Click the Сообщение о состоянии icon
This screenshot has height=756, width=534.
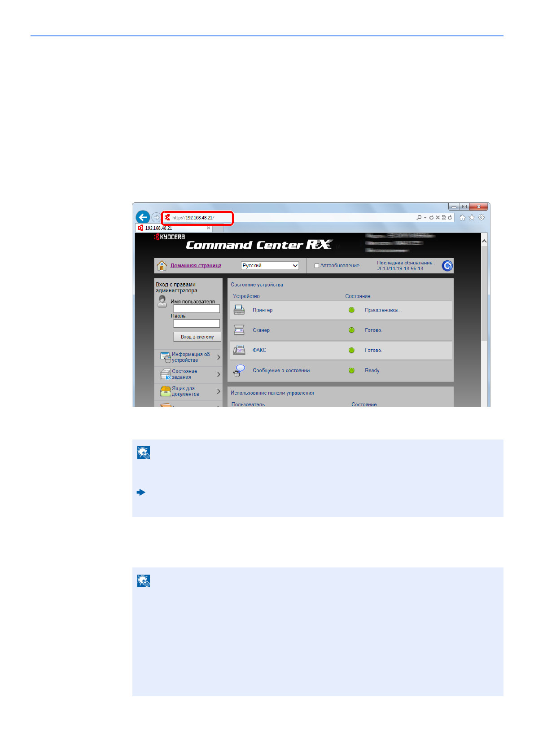point(239,370)
